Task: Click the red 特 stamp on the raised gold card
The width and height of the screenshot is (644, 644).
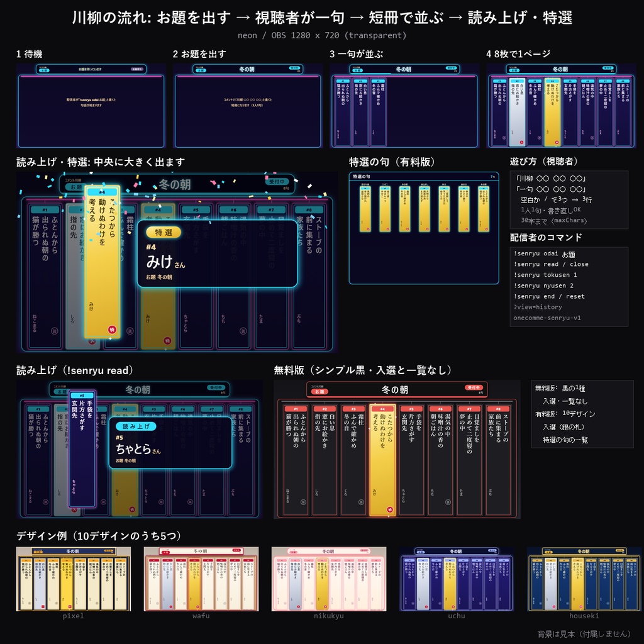Action: point(112,330)
